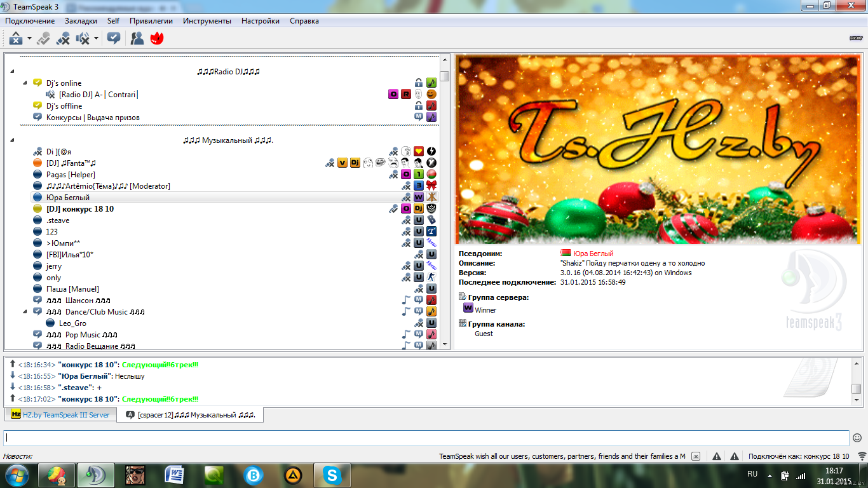Open the Подключение menu
The height and width of the screenshot is (488, 868).
[x=30, y=21]
